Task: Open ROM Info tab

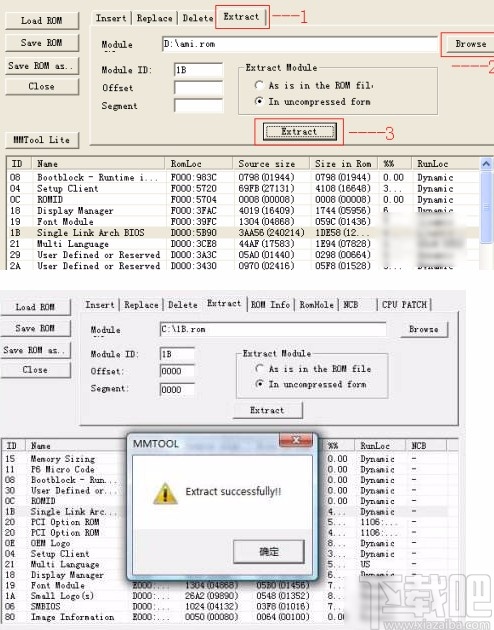Action: click(x=270, y=305)
